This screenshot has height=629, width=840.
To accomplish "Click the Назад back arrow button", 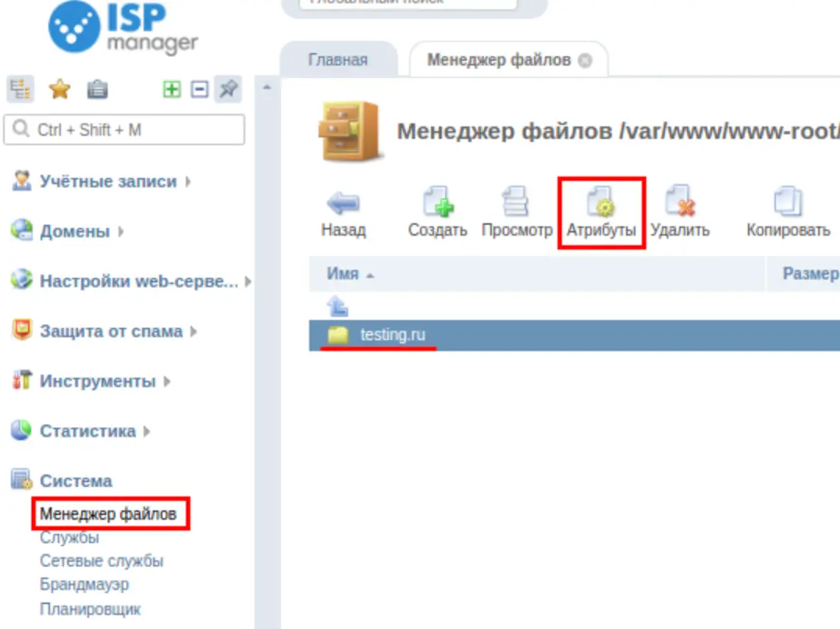I will coord(343,213).
